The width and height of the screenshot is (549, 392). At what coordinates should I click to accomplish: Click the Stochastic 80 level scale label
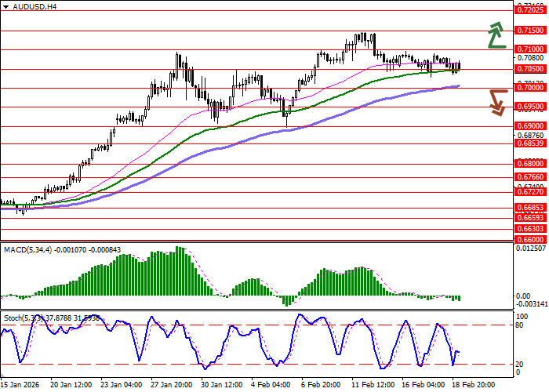[519, 325]
